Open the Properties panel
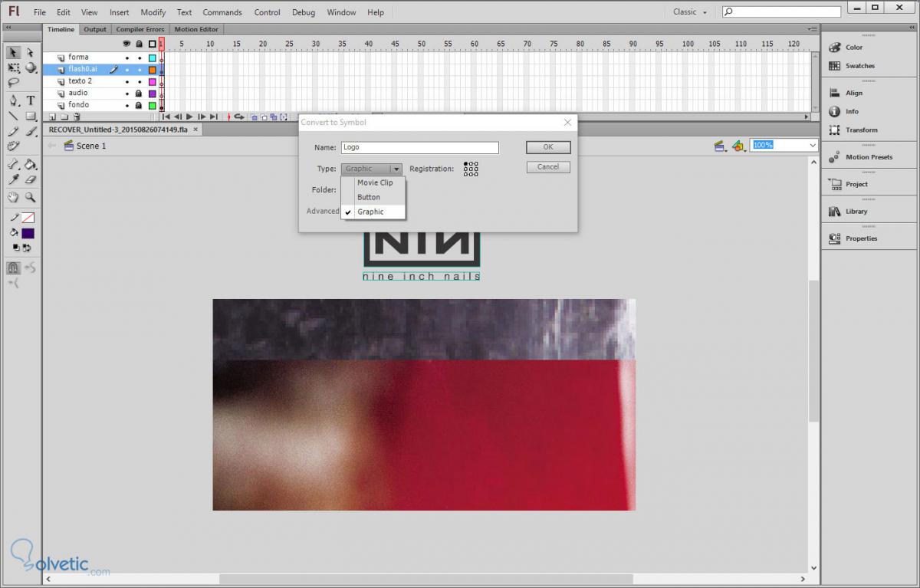920x588 pixels. (853, 238)
